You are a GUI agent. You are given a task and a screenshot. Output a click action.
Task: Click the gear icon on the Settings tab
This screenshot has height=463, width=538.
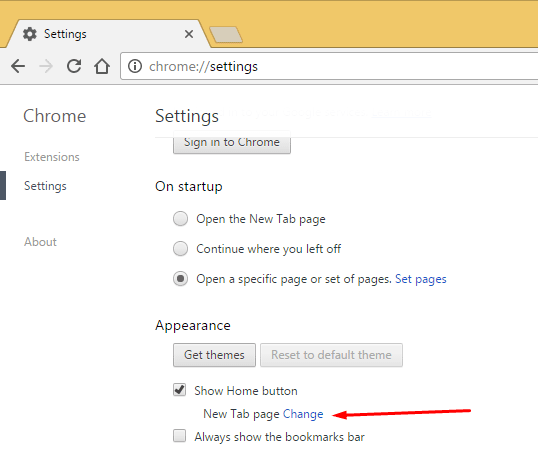click(30, 34)
